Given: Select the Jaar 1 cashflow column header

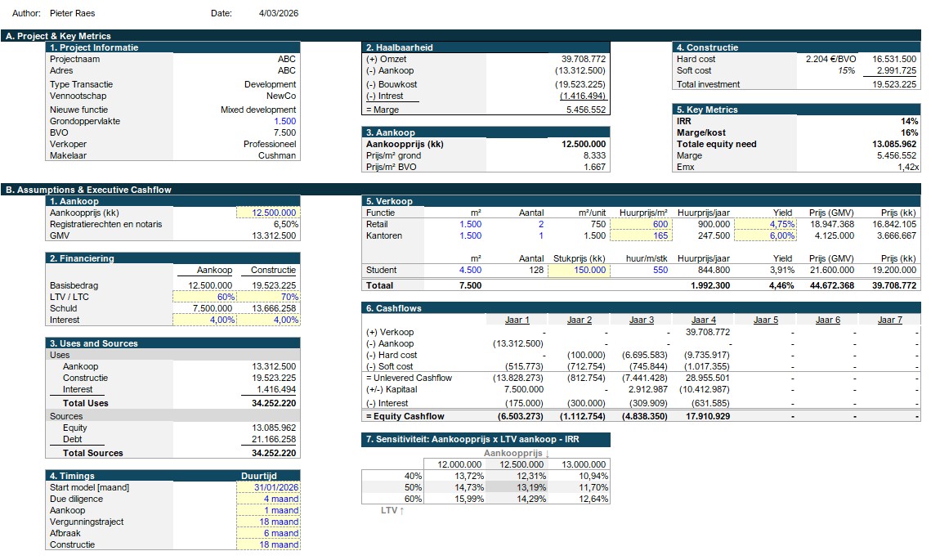Looking at the screenshot, I should (517, 320).
